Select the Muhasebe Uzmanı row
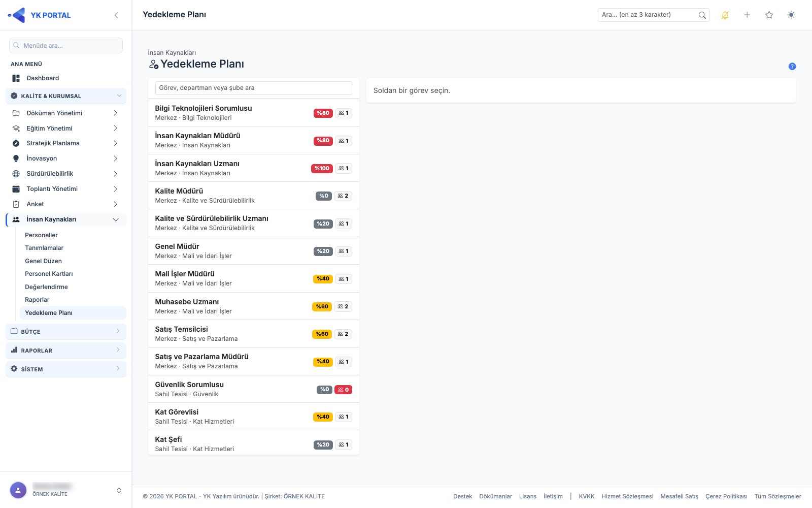 tap(254, 306)
